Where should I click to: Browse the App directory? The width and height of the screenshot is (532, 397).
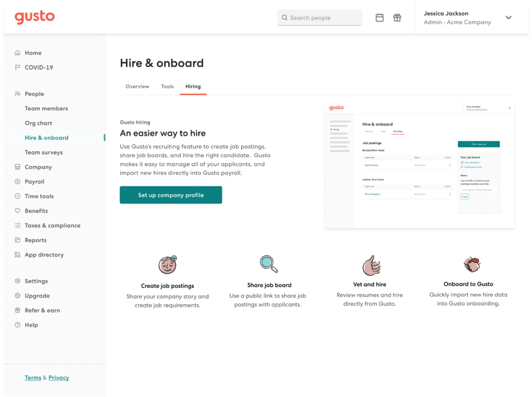(x=45, y=255)
